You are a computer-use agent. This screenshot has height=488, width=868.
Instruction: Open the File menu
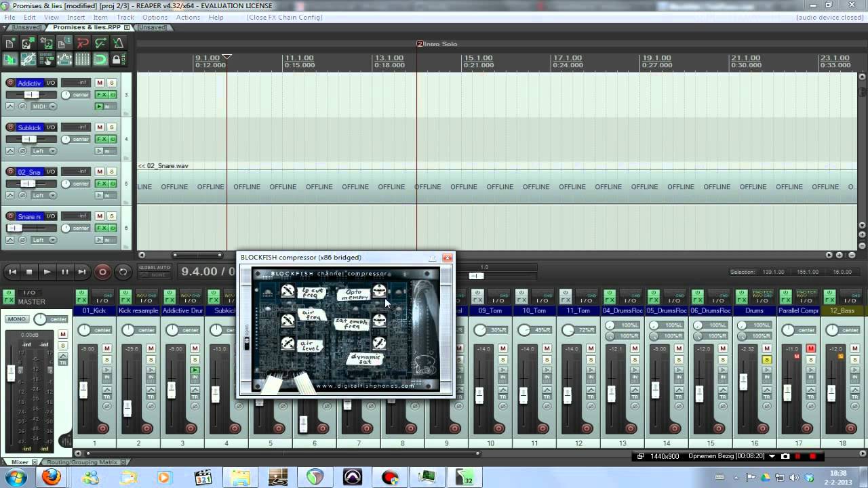point(9,17)
